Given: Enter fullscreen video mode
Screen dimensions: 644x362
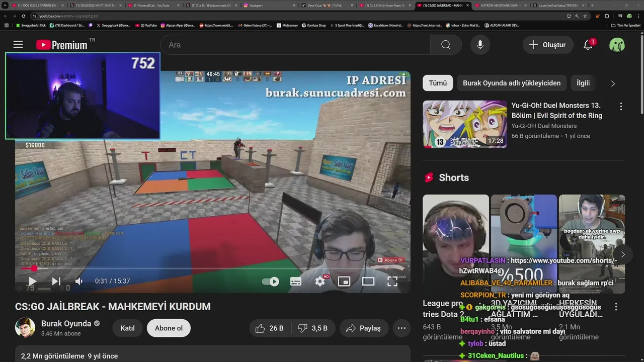Looking at the screenshot, I should click(x=392, y=281).
